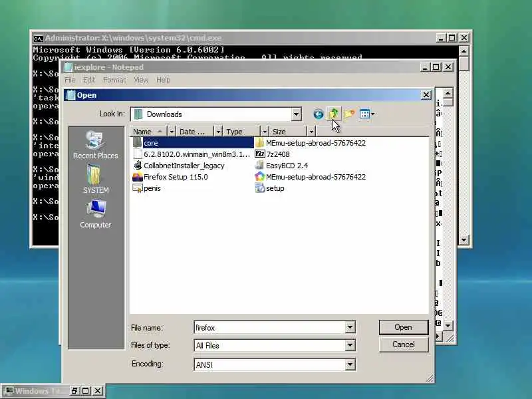Expand the File name dropdown arrow
The image size is (532, 399).
point(350,327)
